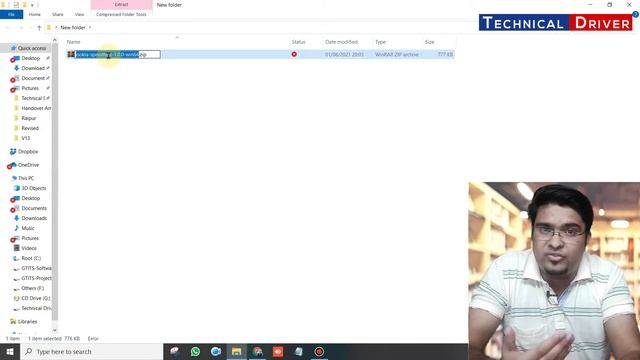The height and width of the screenshot is (360, 640).
Task: Click the zip file's archive icon
Action: pos(71,54)
